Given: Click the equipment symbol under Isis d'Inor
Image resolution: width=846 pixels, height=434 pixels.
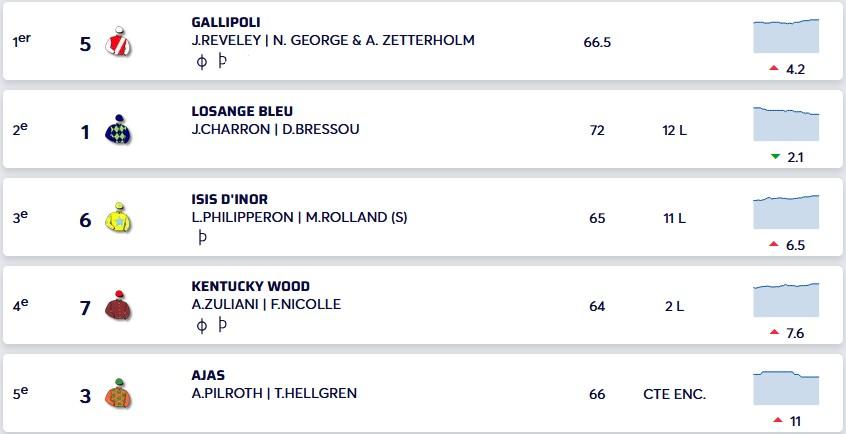Looking at the screenshot, I should pos(202,238).
